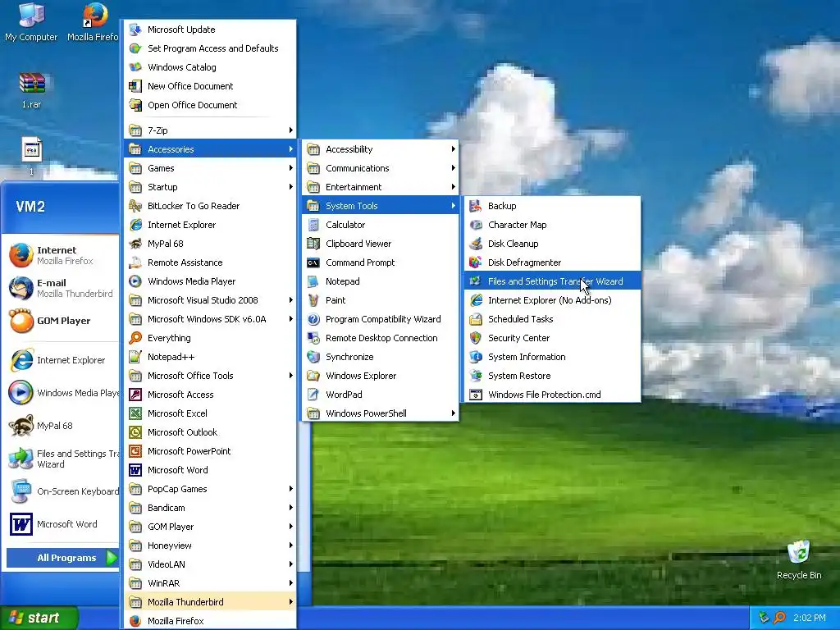The image size is (840, 630).
Task: Click the Disk Cleanup icon
Action: point(475,243)
